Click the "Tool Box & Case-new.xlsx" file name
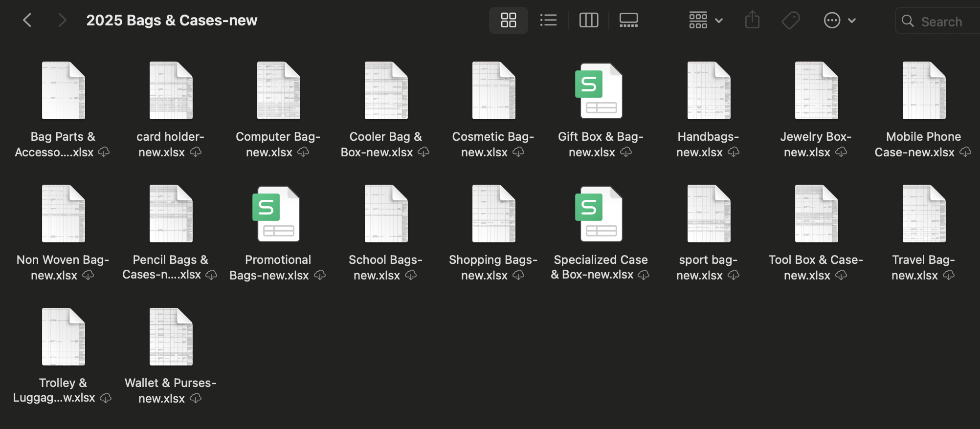 (816, 267)
